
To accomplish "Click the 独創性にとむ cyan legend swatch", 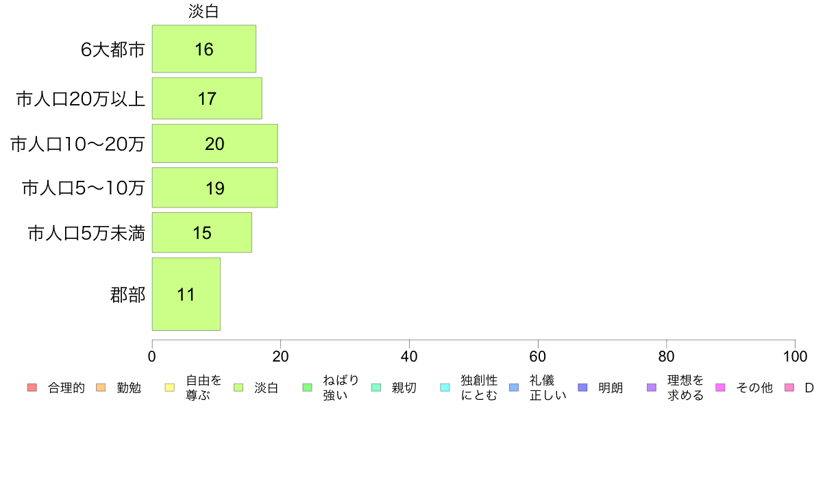I will coord(445,388).
